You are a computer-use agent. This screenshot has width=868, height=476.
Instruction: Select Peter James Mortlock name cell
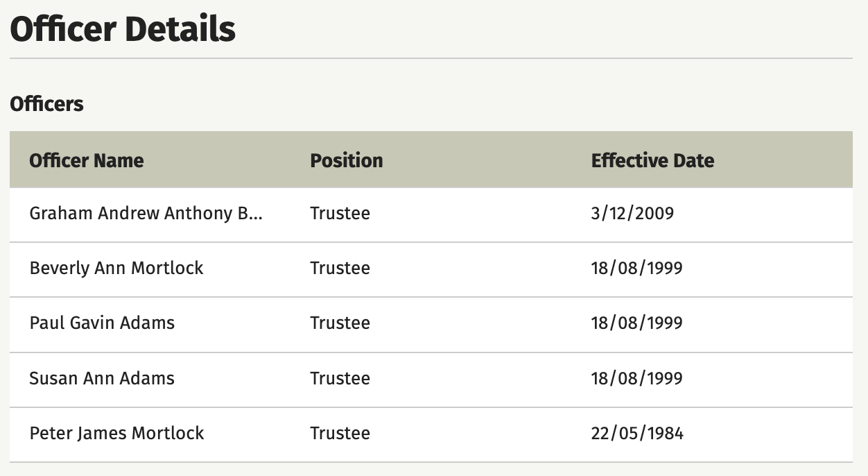[x=116, y=433]
